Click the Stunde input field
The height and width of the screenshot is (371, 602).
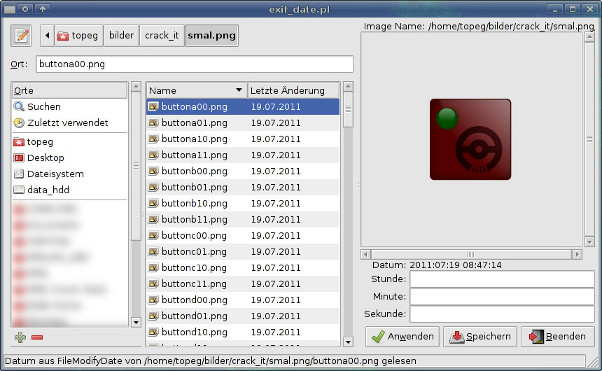[x=502, y=279]
